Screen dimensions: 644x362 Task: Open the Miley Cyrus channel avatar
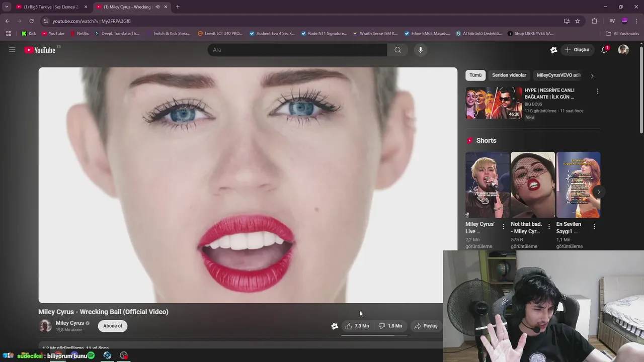(45, 326)
